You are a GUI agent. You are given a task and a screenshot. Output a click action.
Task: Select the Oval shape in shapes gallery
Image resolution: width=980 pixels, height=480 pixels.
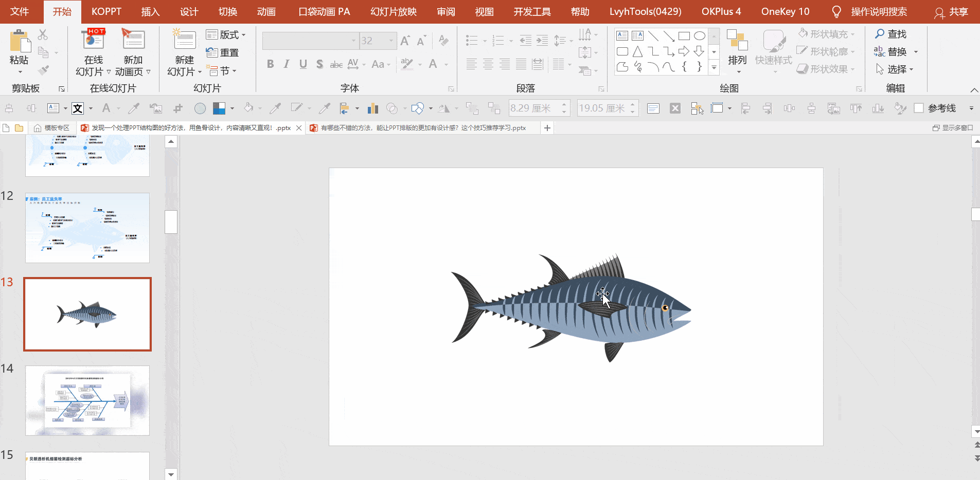tap(699, 36)
